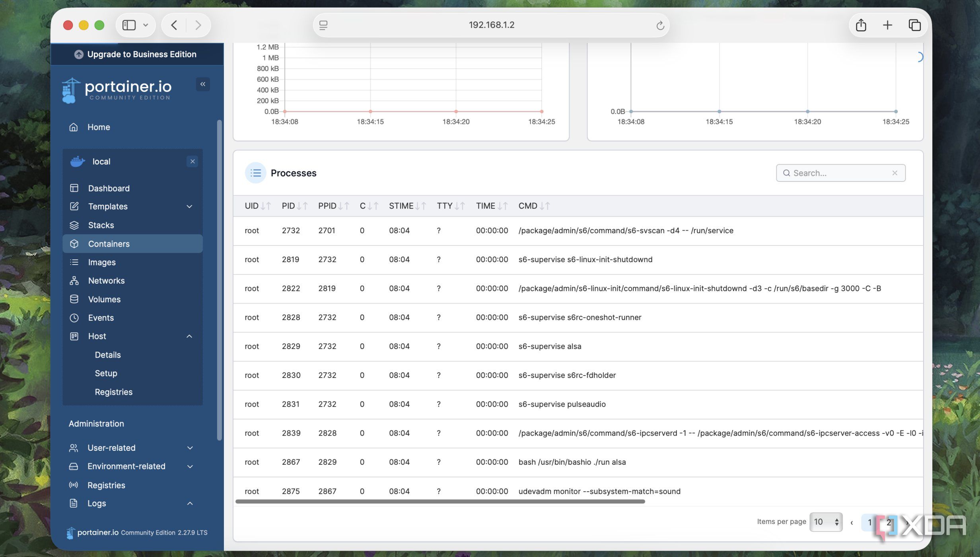Clear the Processes search field
This screenshot has height=557, width=980.
pos(894,173)
